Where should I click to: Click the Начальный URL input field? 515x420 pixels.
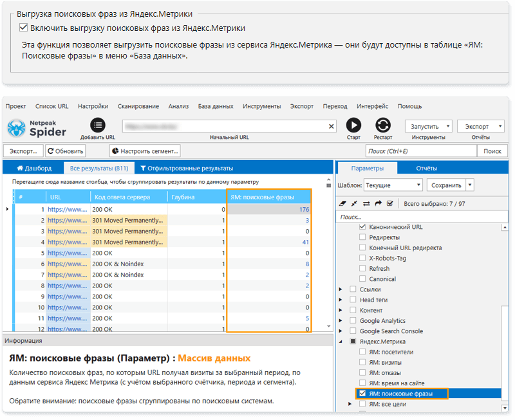229,126
